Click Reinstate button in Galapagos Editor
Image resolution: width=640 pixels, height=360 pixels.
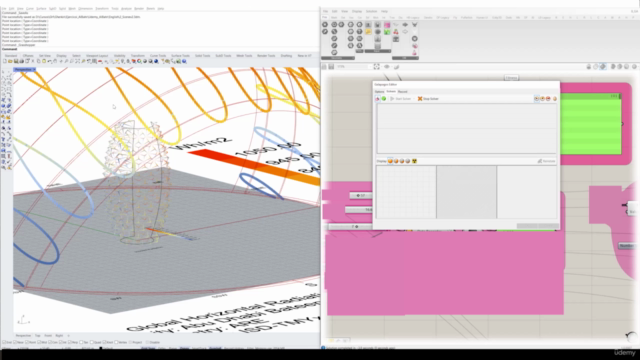[x=546, y=161]
